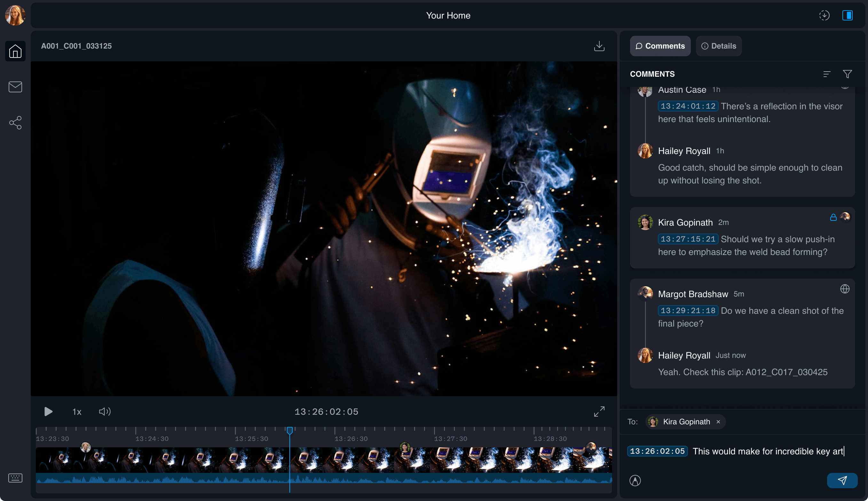The height and width of the screenshot is (501, 868).
Task: Switch to the Details tab
Action: point(719,46)
